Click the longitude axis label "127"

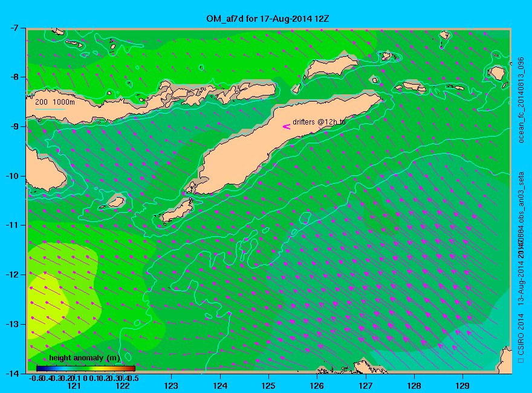365,386
